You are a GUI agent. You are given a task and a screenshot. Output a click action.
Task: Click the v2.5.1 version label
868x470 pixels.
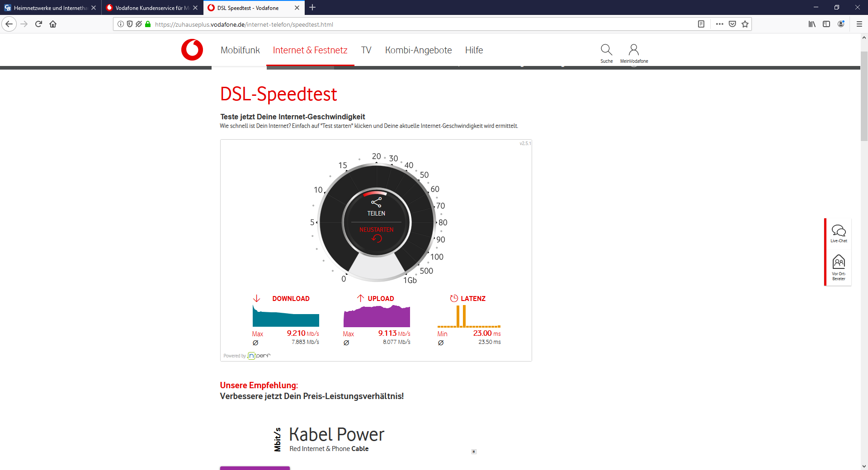tap(525, 143)
